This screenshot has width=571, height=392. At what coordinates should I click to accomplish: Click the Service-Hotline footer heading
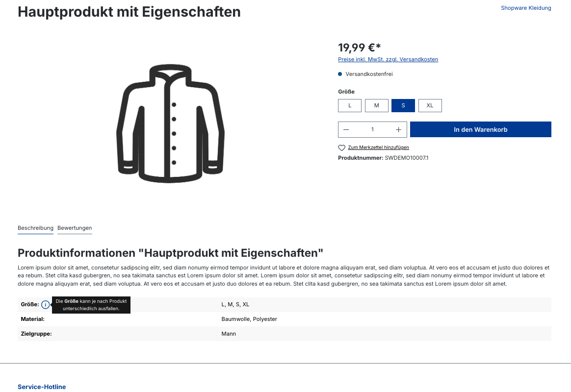coord(42,387)
